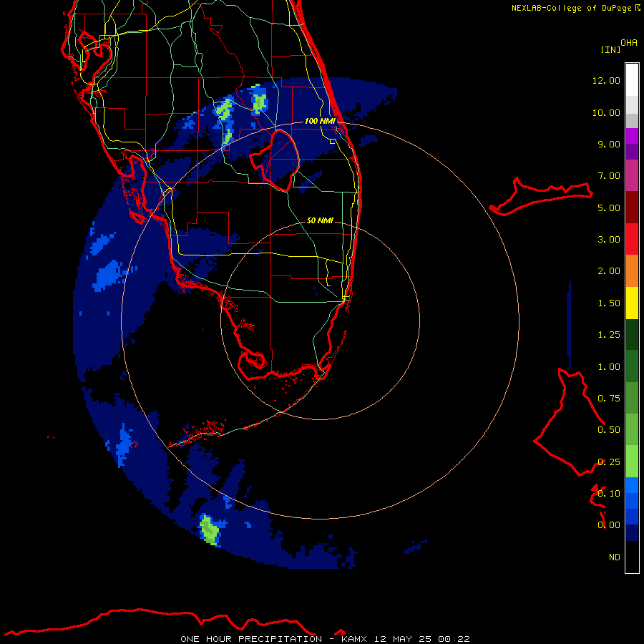Select the 0.50 inch light green swatch
The height and width of the screenshot is (644, 644).
632,429
